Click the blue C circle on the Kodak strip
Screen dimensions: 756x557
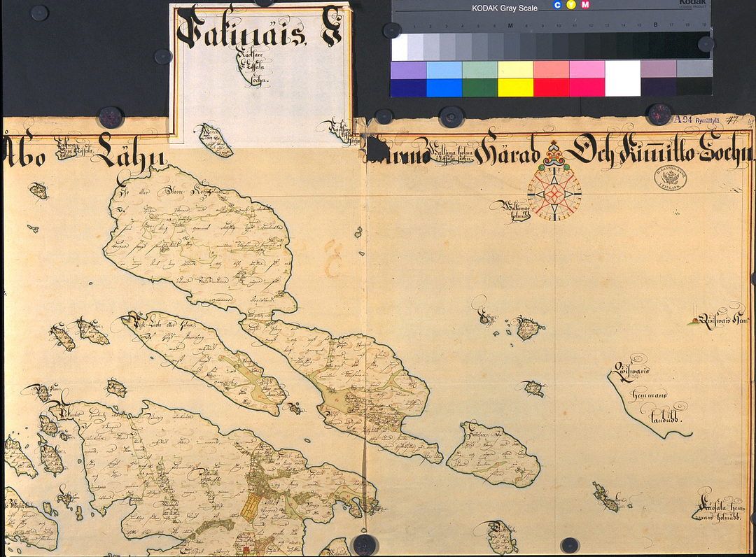557,6
